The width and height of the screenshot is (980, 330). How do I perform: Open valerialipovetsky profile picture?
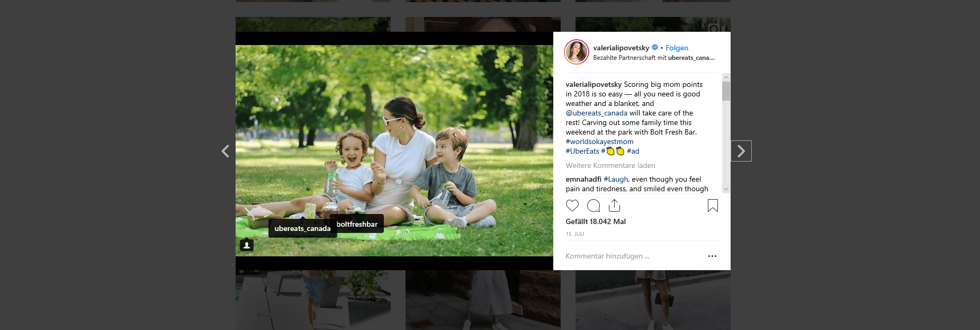pyautogui.click(x=577, y=52)
